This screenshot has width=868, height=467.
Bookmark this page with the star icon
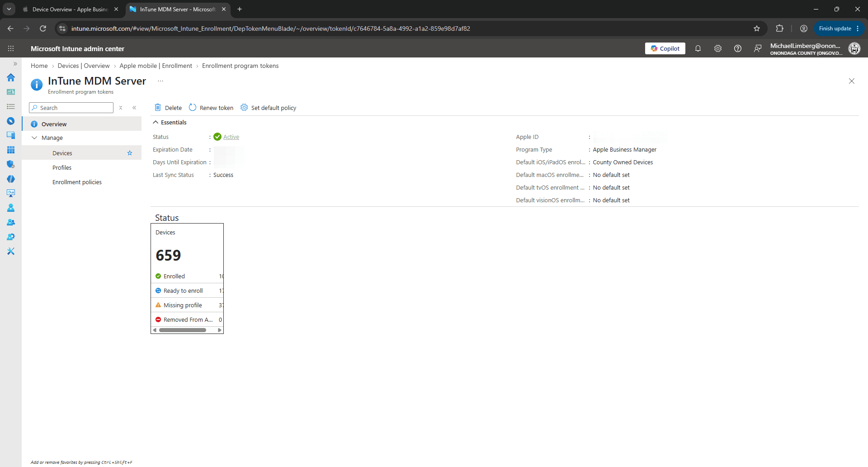click(757, 29)
